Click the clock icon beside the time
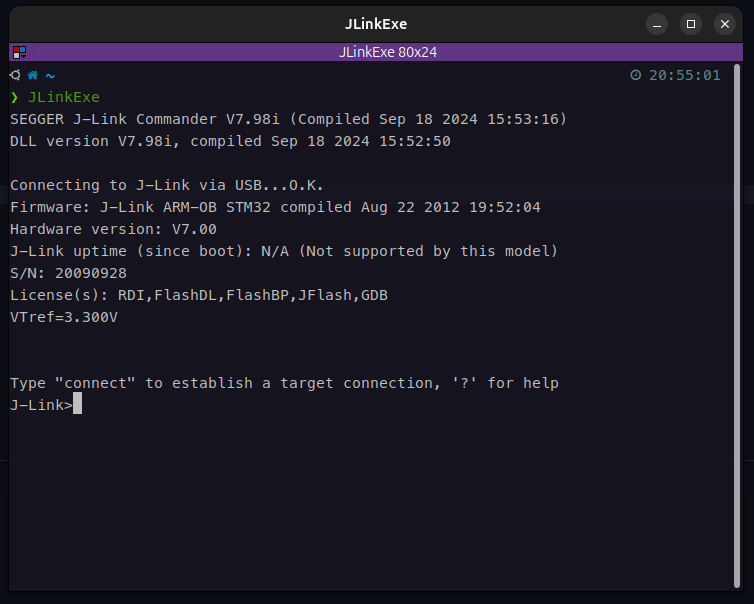This screenshot has width=754, height=604. click(x=635, y=75)
